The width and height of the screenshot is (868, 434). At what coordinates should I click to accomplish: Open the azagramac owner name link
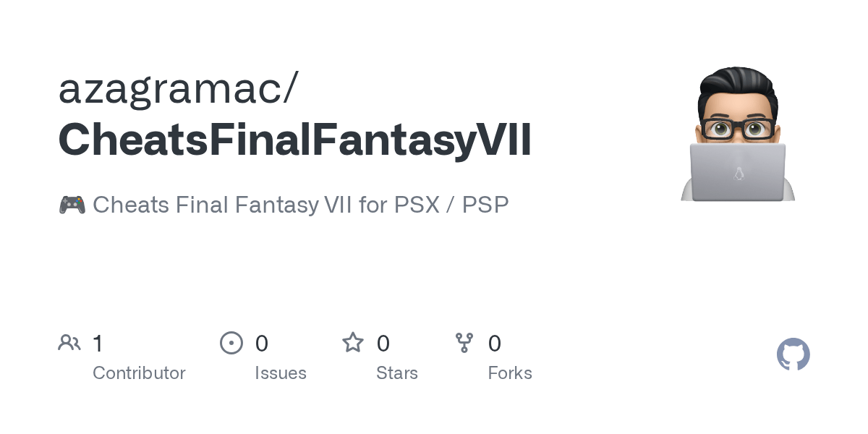[177, 88]
